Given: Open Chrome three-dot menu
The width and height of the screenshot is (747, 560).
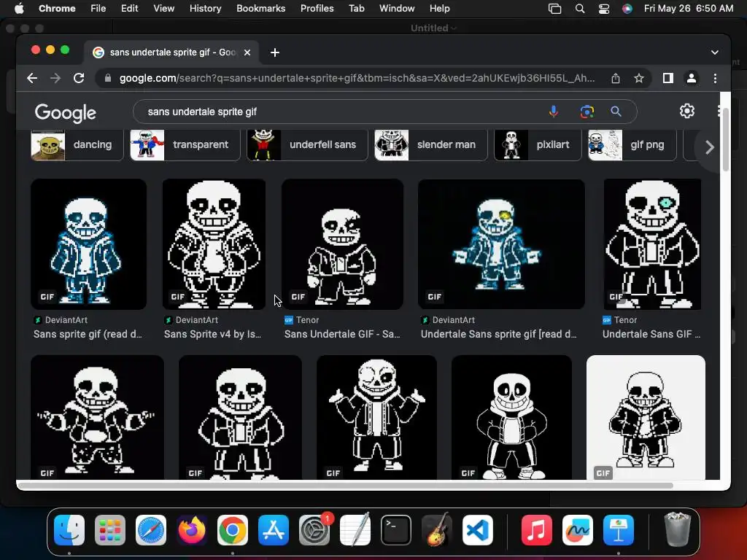Looking at the screenshot, I should (x=715, y=78).
